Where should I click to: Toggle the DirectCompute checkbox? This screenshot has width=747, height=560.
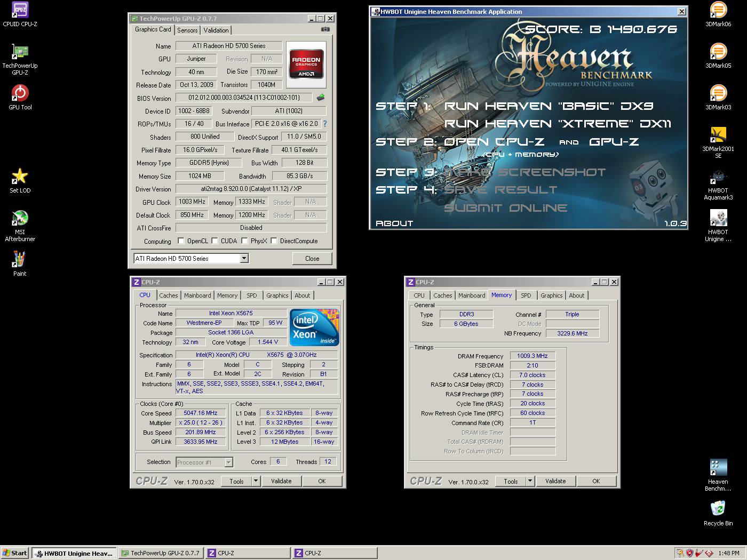274,241
